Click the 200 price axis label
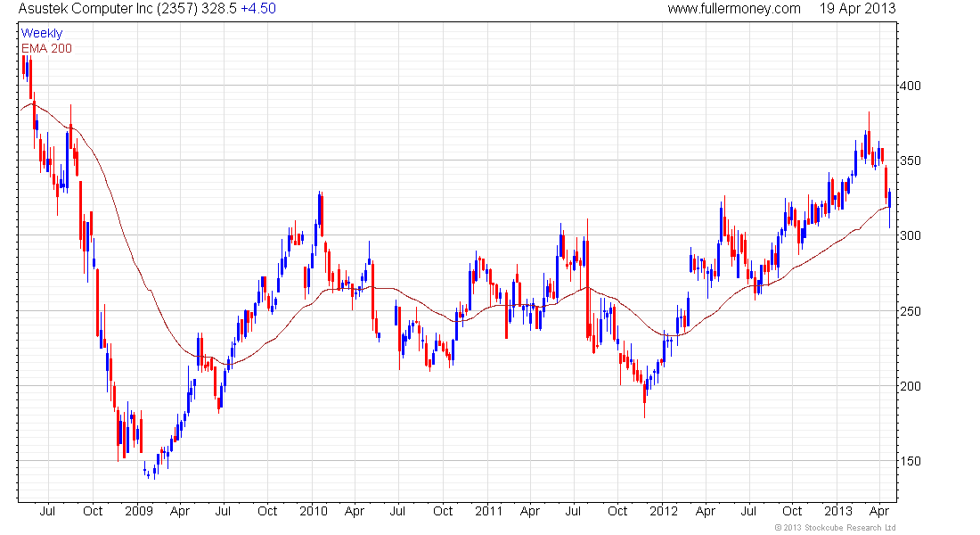 point(910,386)
